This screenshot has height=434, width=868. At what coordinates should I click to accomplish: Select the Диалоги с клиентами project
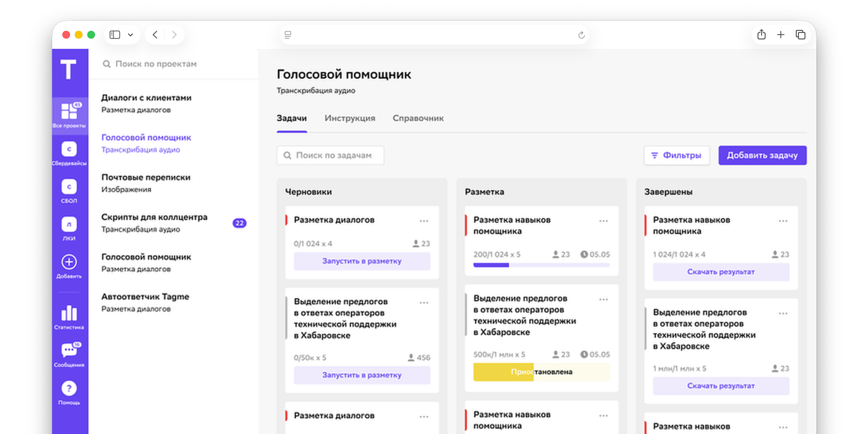(x=174, y=104)
